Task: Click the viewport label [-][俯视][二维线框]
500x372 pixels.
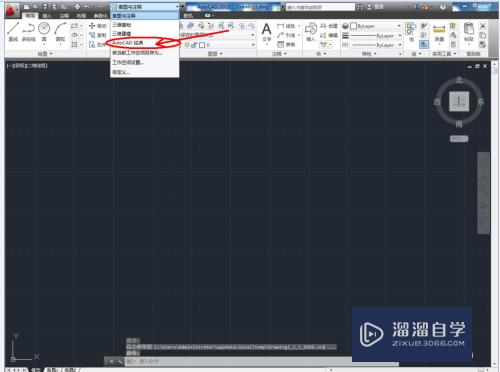Action: tap(27, 66)
